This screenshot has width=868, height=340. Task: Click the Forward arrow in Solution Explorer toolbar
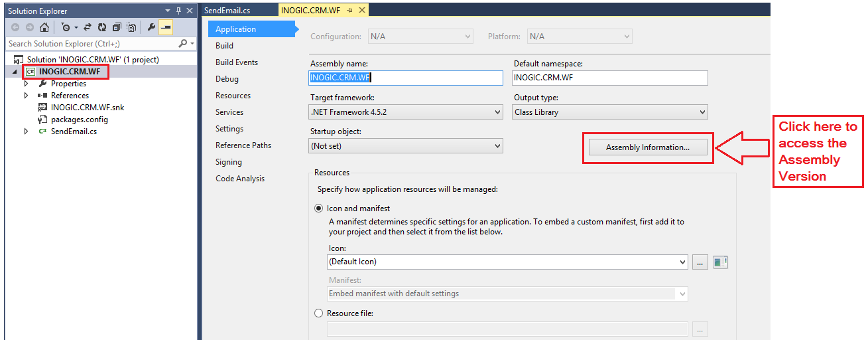tap(30, 27)
